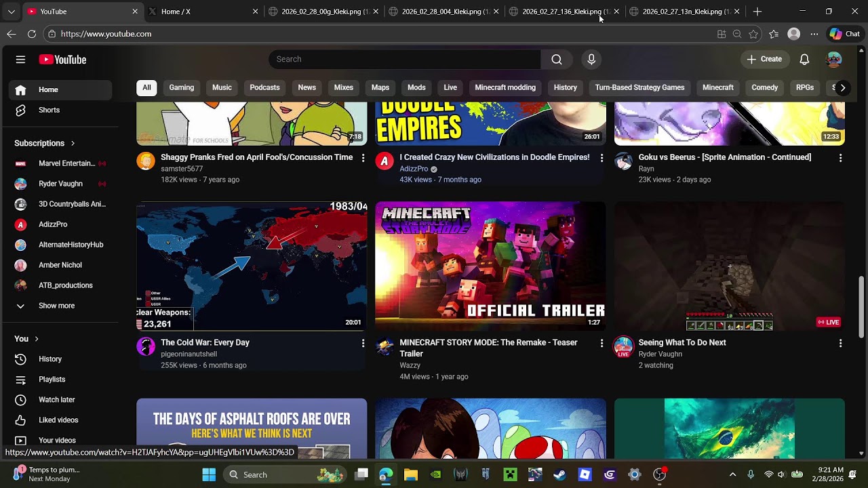Switch to the Home / X browser tab
The image size is (868, 488).
click(202, 12)
